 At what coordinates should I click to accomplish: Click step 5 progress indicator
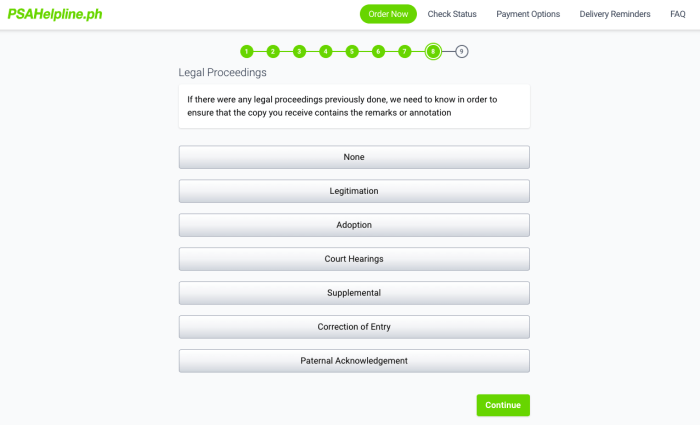coord(352,51)
